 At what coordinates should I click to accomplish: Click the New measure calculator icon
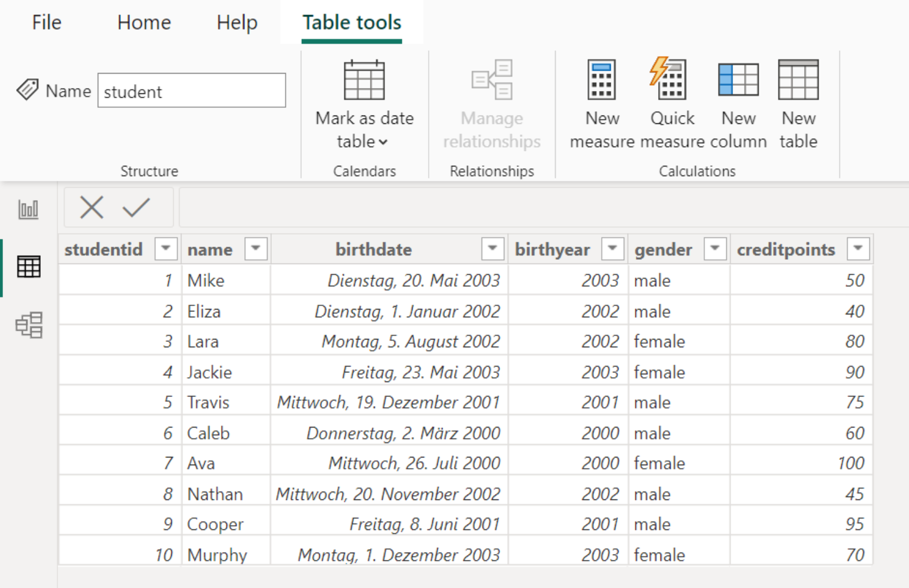(601, 80)
